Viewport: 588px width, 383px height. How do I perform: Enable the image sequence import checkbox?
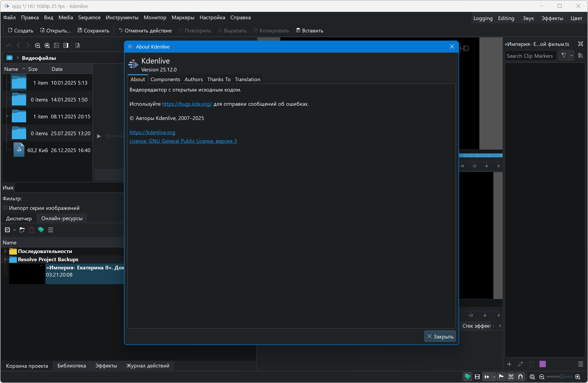click(5, 208)
